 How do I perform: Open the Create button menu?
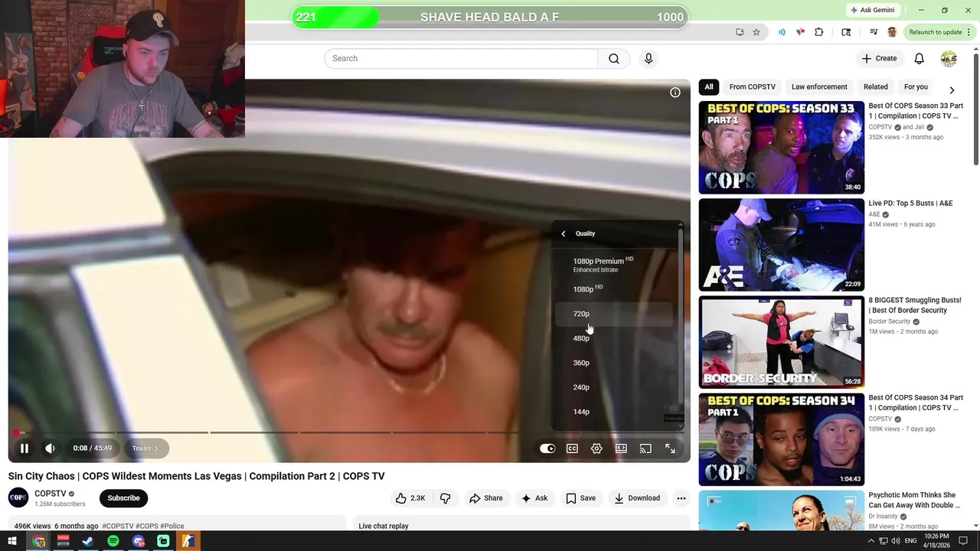point(879,58)
